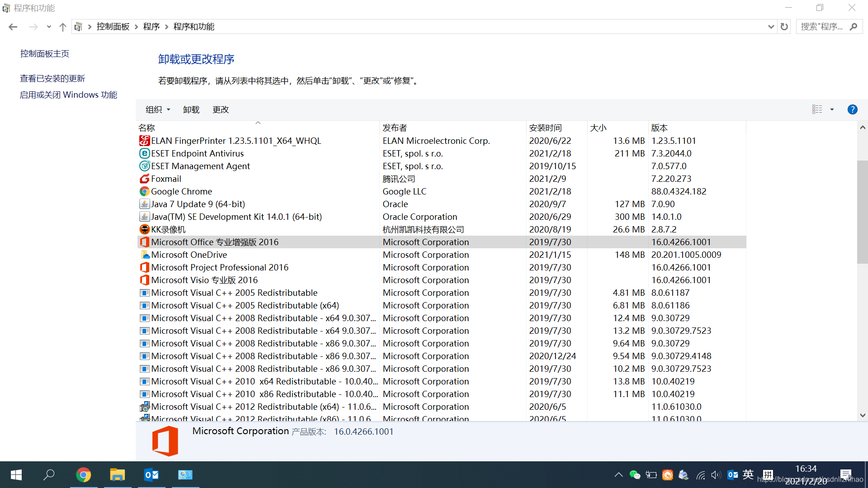Open the Windows Start menu
Screen dimensions: 868x488
16,474
